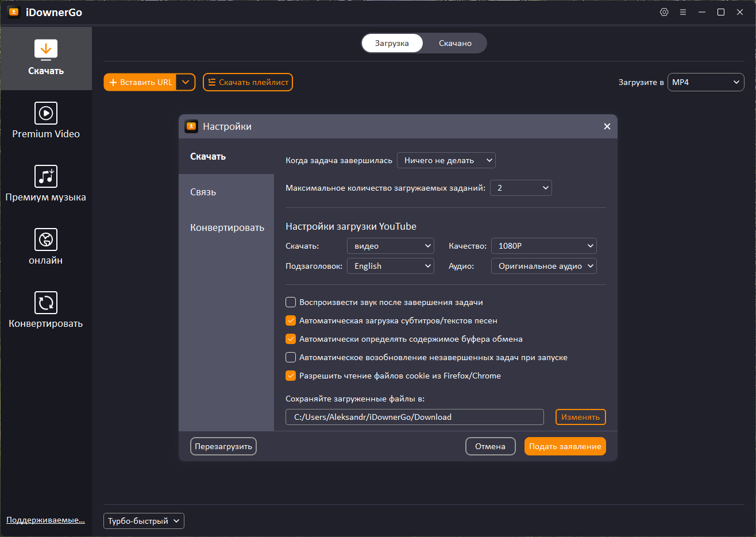The width and height of the screenshot is (756, 537).
Task: Open the Премиум музыка music icon
Action: coord(46,176)
